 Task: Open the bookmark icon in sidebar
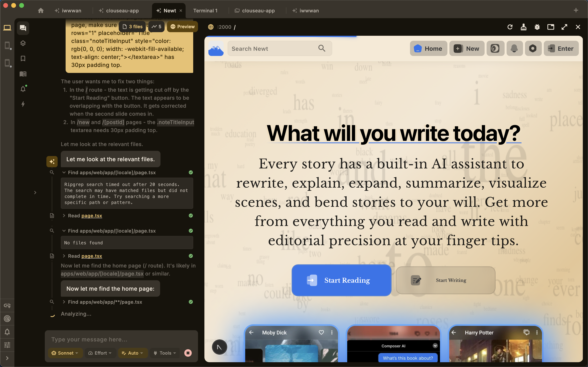tap(23, 59)
